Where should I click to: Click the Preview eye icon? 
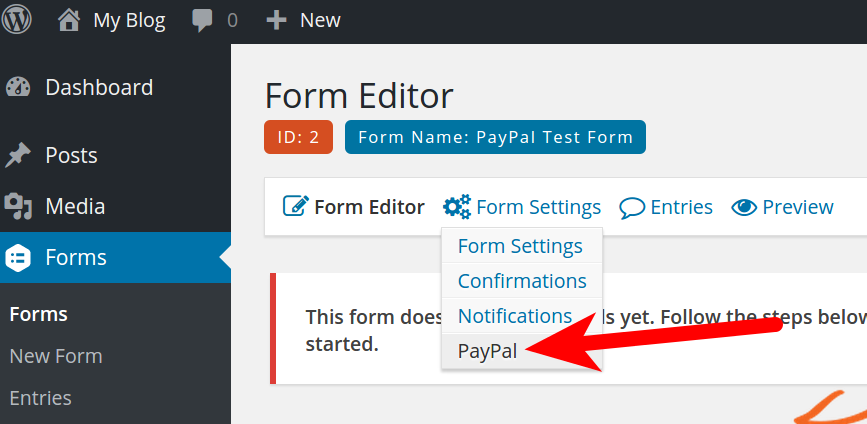(744, 207)
